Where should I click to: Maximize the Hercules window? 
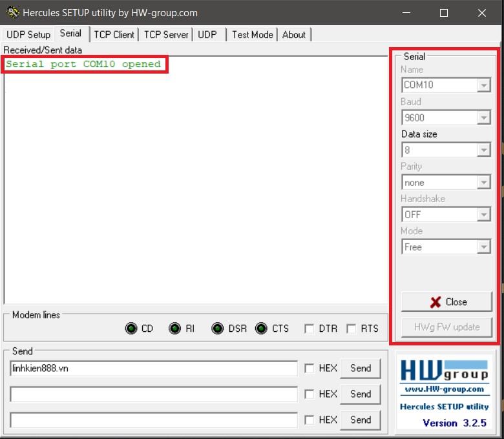[444, 13]
